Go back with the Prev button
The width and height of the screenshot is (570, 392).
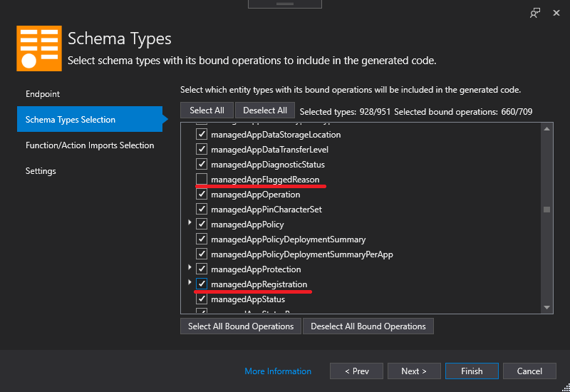(357, 371)
